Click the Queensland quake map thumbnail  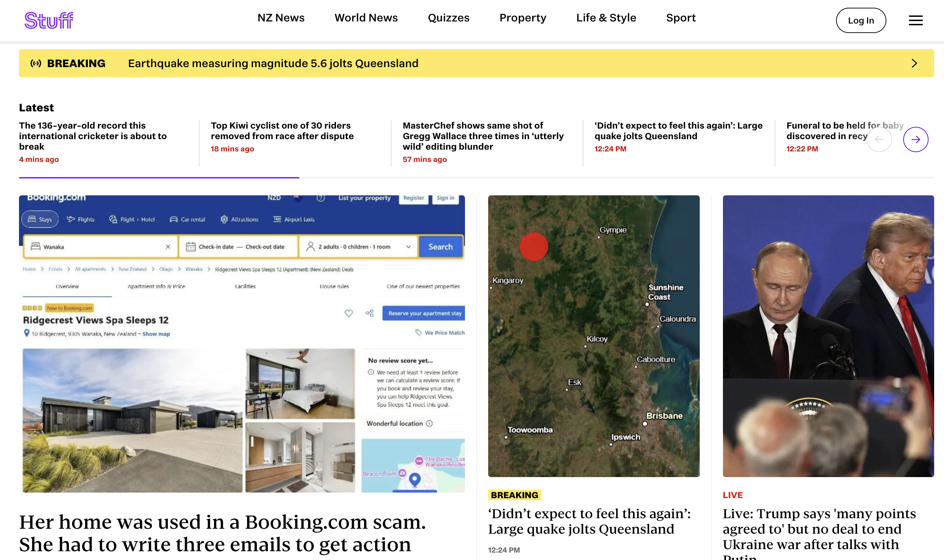click(593, 336)
